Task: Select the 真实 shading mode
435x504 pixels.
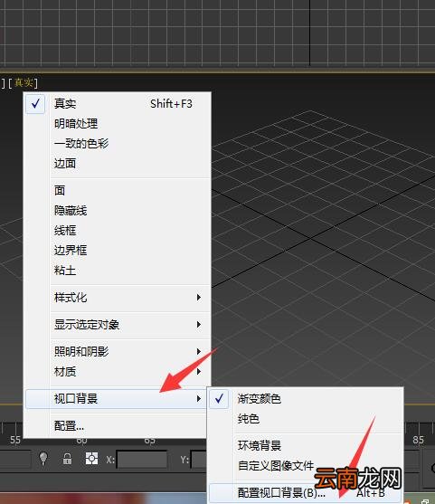Action: pos(118,103)
